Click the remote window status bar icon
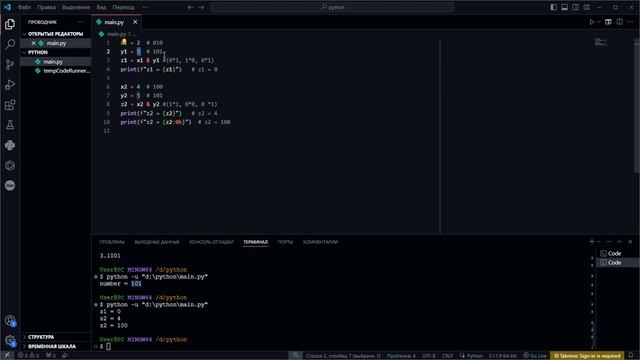Viewport: 640px width, 360px height. click(7, 356)
